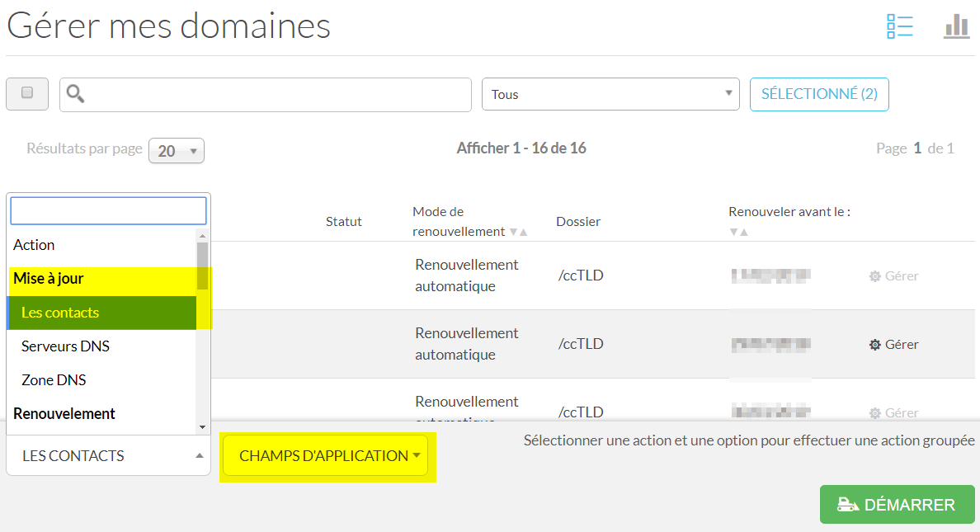
Task: Open the statistics bar chart view
Action: [956, 26]
